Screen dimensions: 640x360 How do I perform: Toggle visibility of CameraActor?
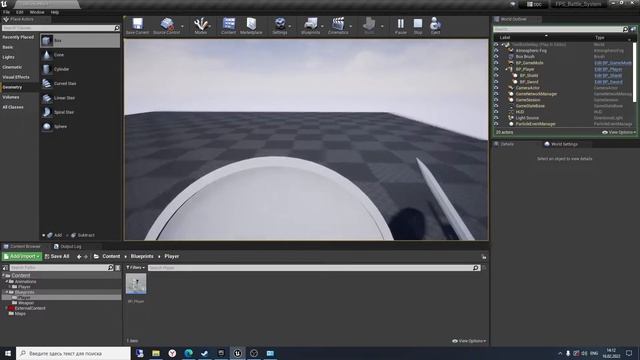(x=496, y=88)
